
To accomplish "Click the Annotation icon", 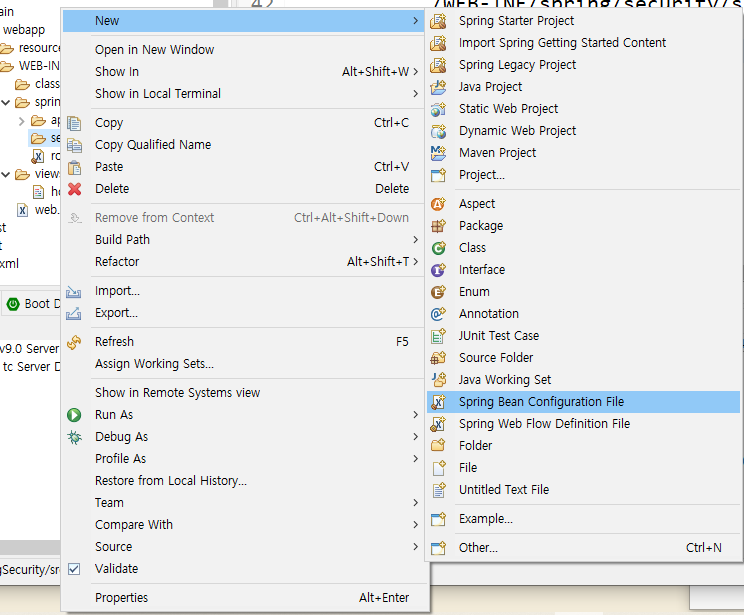I will (x=438, y=314).
